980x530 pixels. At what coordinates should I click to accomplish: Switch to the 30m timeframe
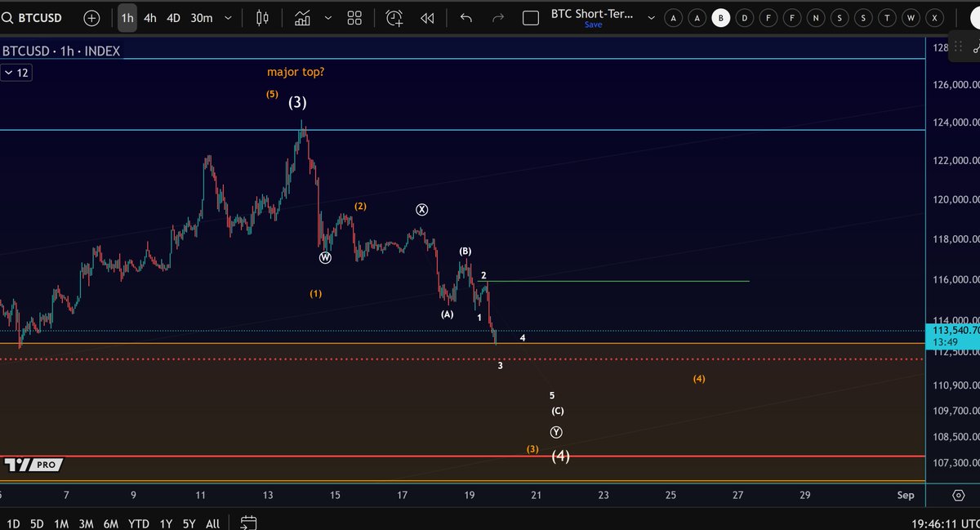[x=202, y=17]
